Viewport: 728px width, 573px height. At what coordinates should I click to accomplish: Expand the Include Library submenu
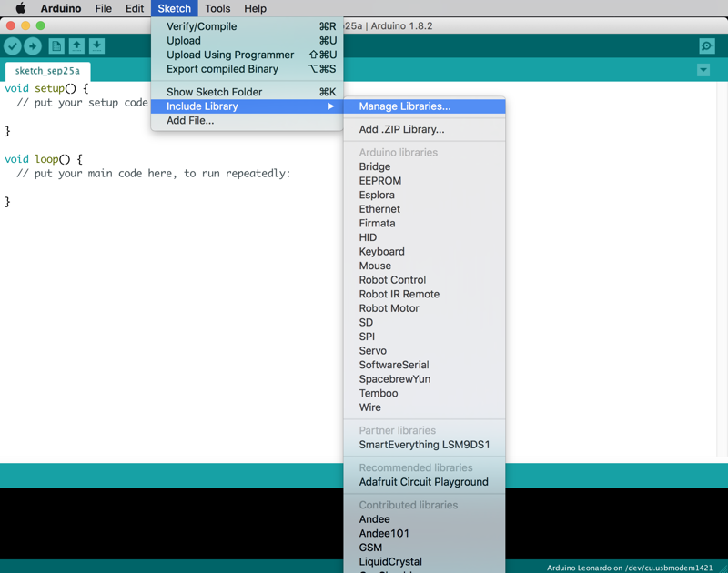247,106
